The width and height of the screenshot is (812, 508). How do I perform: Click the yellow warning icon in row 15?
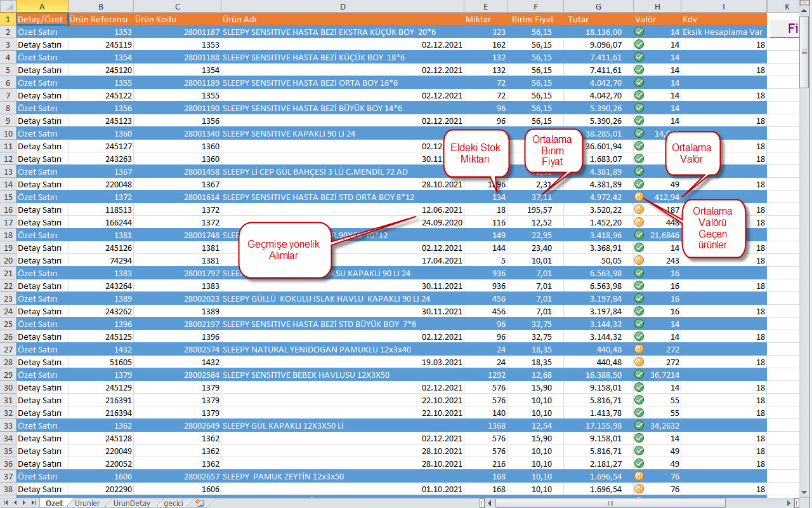[x=639, y=197]
